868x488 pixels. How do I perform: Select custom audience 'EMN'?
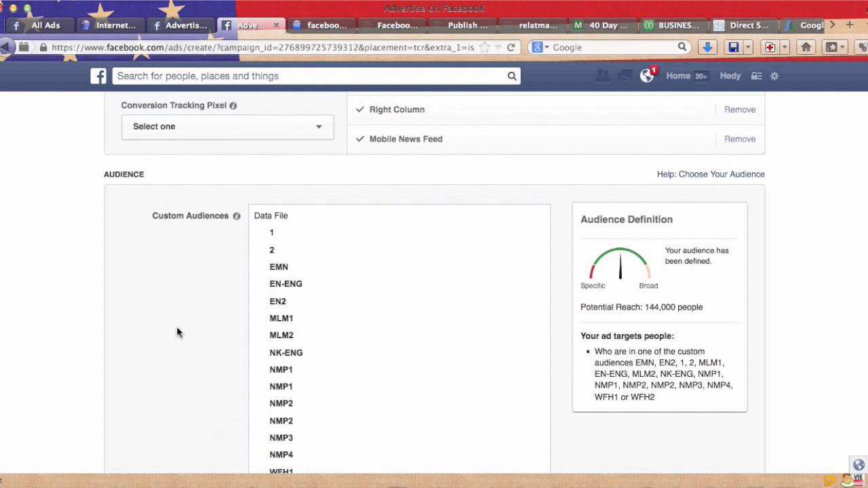pos(279,267)
